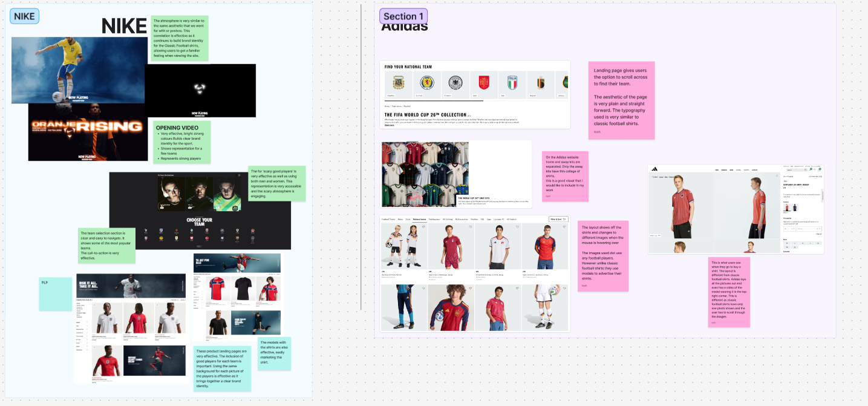Select green note about scary good players
868x406 pixels.
[277, 184]
